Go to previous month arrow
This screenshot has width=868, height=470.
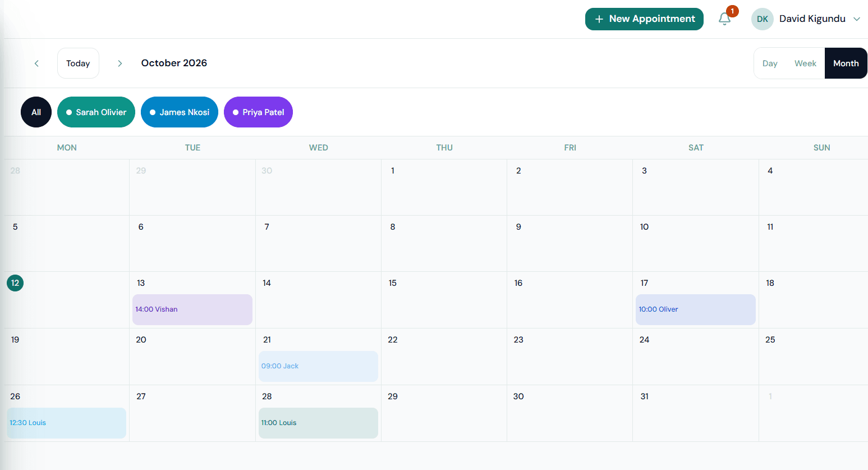tap(36, 63)
